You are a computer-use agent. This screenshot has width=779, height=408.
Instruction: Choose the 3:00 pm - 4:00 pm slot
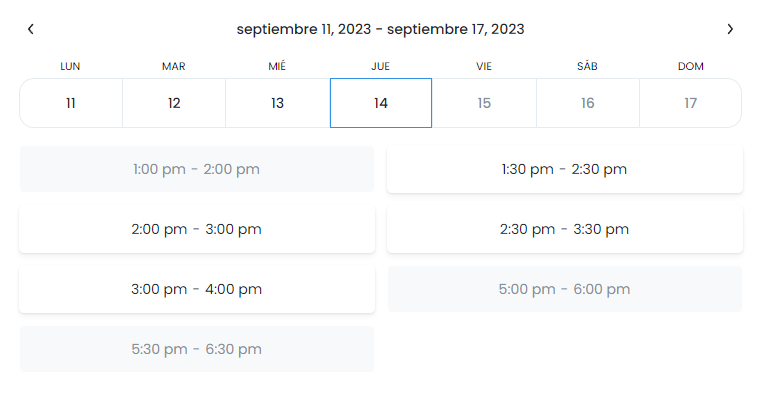[197, 289]
